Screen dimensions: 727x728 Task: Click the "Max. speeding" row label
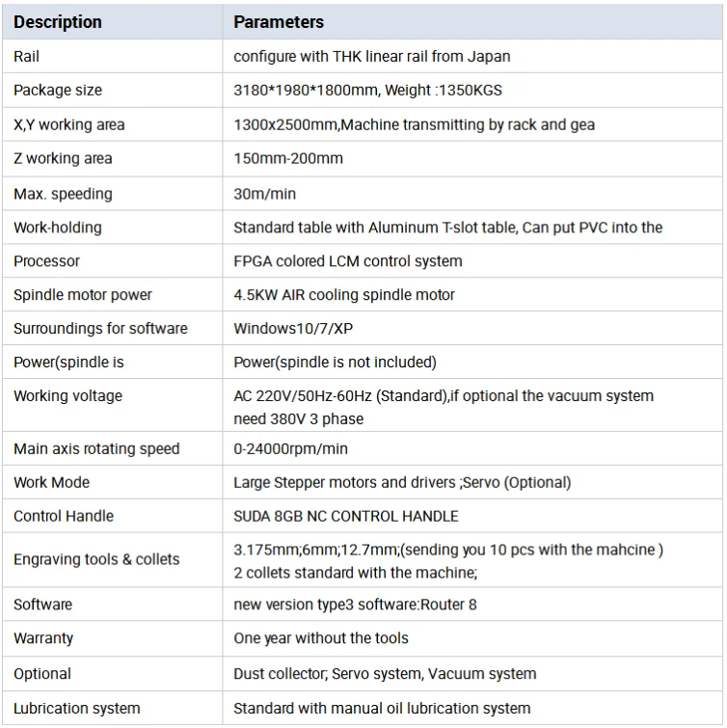click(63, 194)
